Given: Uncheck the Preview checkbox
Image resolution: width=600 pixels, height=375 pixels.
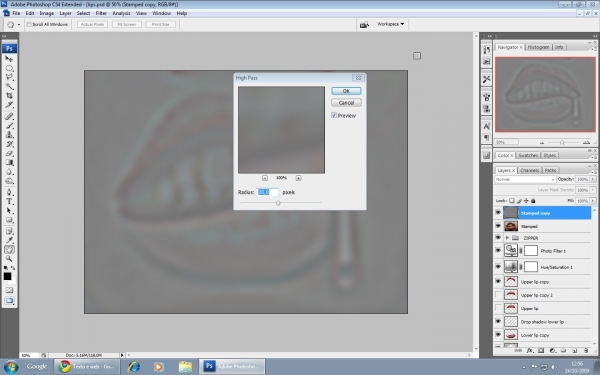Looking at the screenshot, I should tap(334, 115).
